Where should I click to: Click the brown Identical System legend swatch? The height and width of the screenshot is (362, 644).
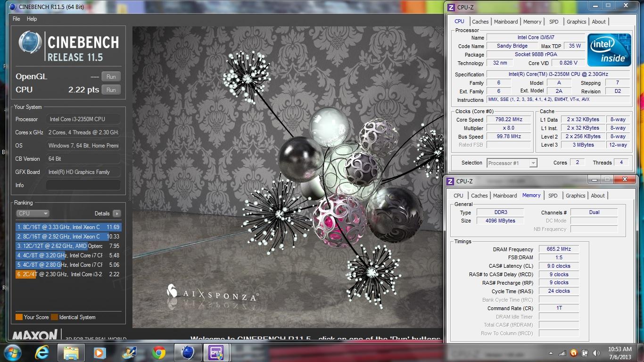point(54,317)
